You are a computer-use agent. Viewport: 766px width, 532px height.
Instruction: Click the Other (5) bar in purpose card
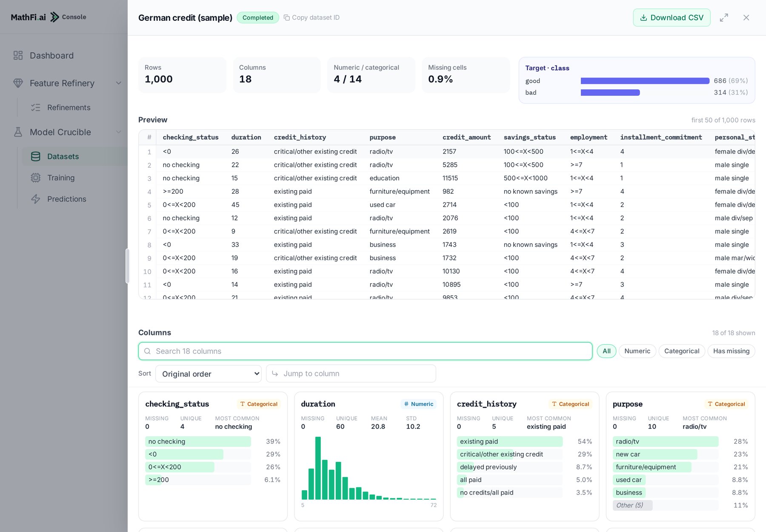click(632, 505)
